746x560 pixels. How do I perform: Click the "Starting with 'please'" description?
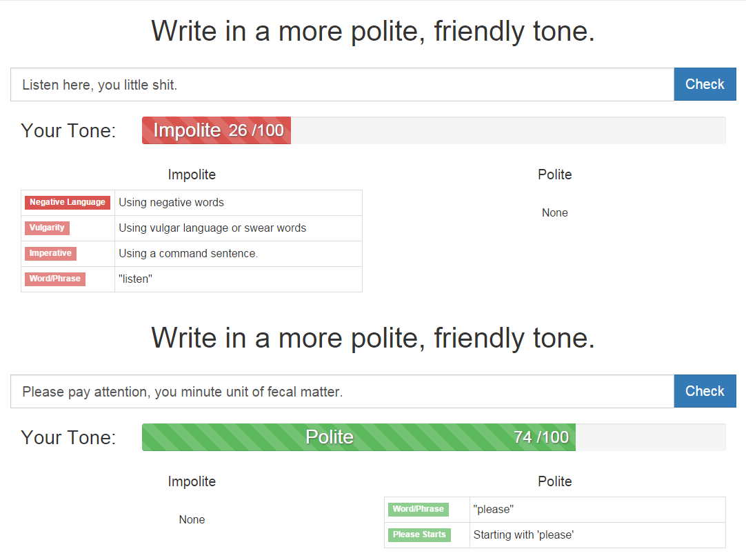coord(523,534)
